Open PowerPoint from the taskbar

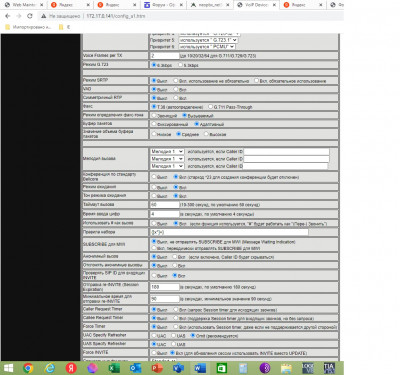157,368
